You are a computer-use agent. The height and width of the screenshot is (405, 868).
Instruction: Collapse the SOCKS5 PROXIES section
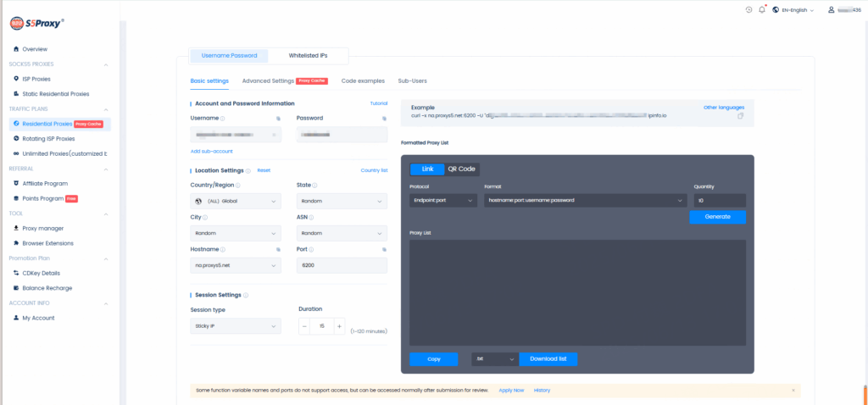106,64
